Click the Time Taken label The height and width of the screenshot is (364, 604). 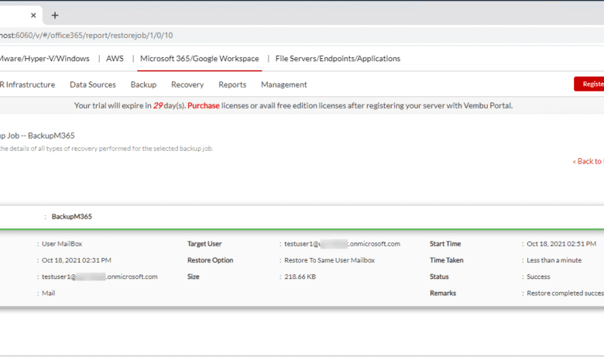click(447, 260)
